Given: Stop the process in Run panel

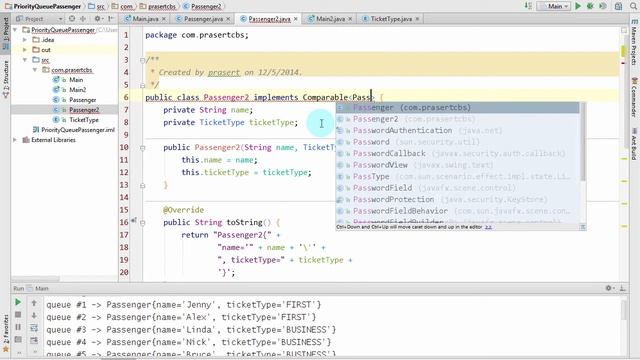Looking at the screenshot, I should [x=18, y=315].
